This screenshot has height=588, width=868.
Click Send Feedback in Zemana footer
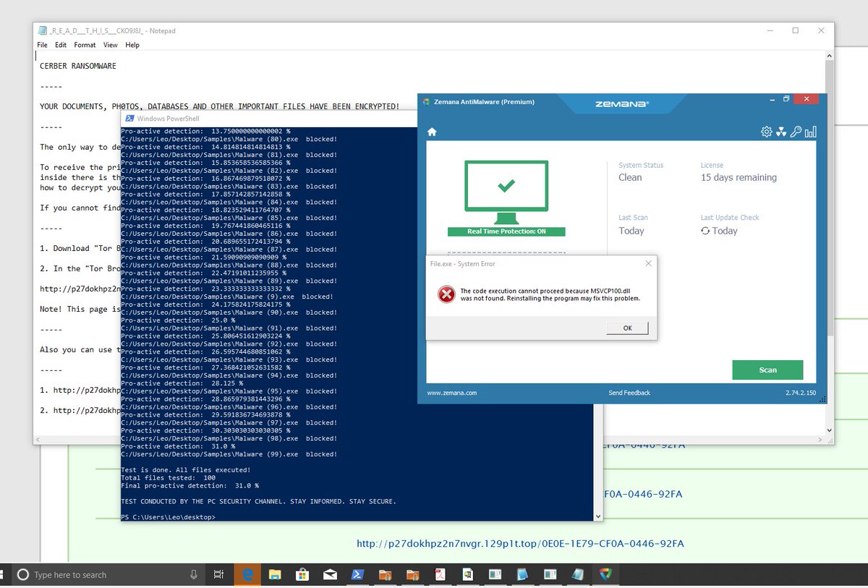pyautogui.click(x=629, y=393)
